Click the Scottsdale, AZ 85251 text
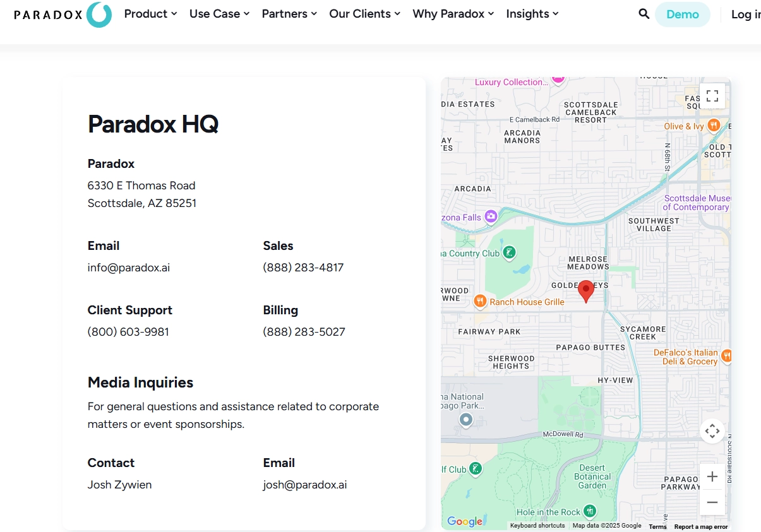This screenshot has width=761, height=532. [x=142, y=203]
